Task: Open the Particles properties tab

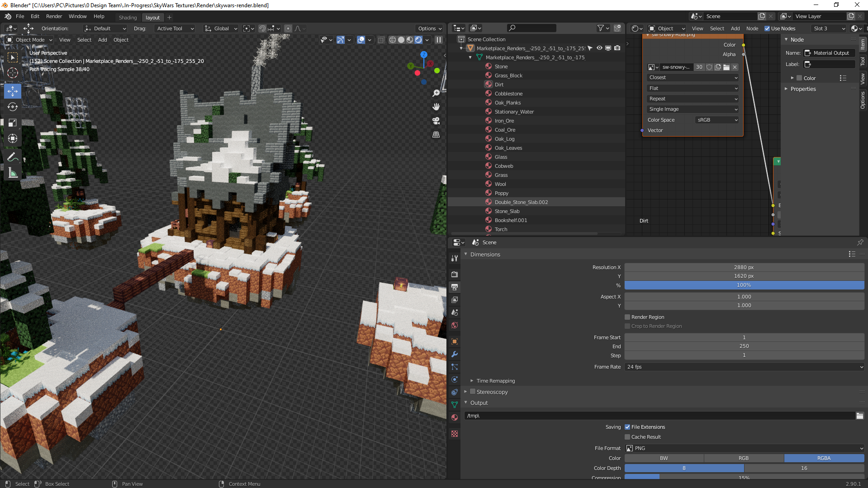Action: pyautogui.click(x=455, y=367)
